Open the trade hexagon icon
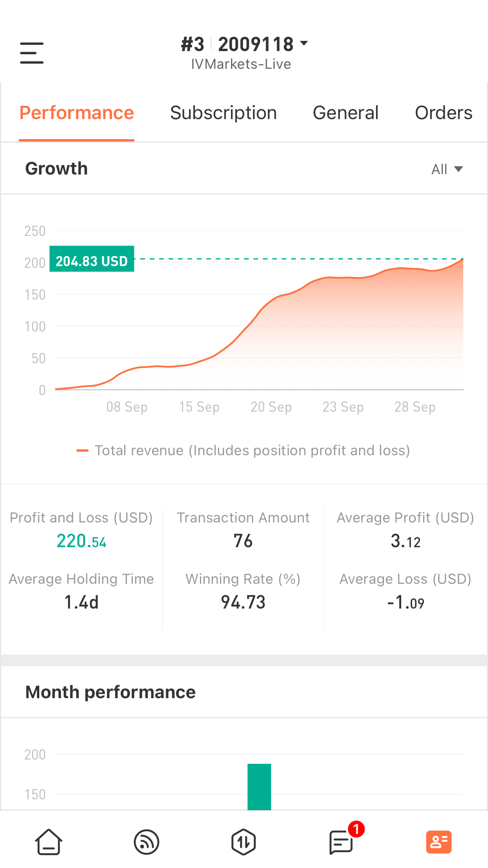 [x=244, y=842]
